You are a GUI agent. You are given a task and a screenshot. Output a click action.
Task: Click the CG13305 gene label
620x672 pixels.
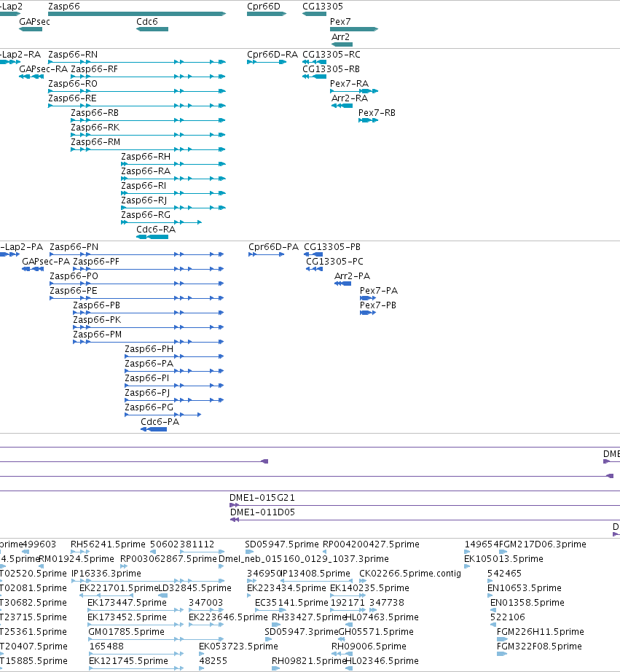pos(323,7)
